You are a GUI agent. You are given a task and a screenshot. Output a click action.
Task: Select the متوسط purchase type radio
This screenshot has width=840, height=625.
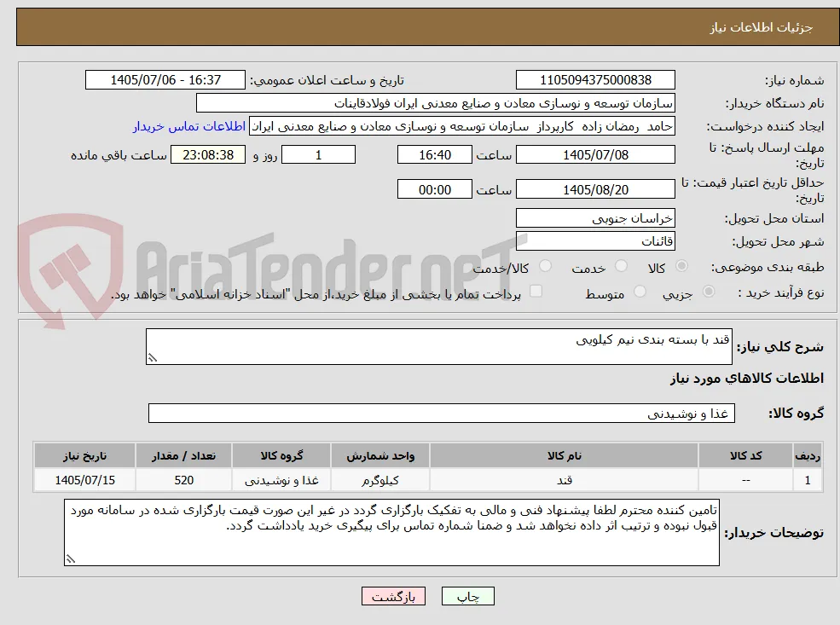(x=640, y=292)
